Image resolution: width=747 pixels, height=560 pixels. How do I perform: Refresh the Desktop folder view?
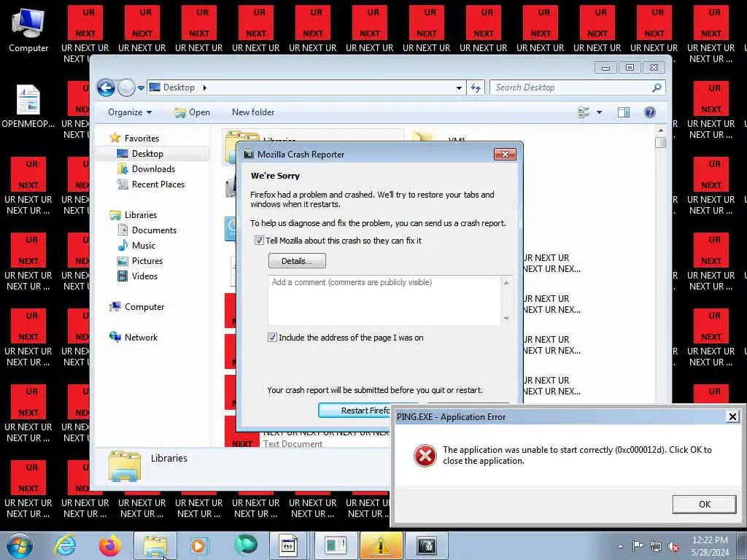point(476,87)
